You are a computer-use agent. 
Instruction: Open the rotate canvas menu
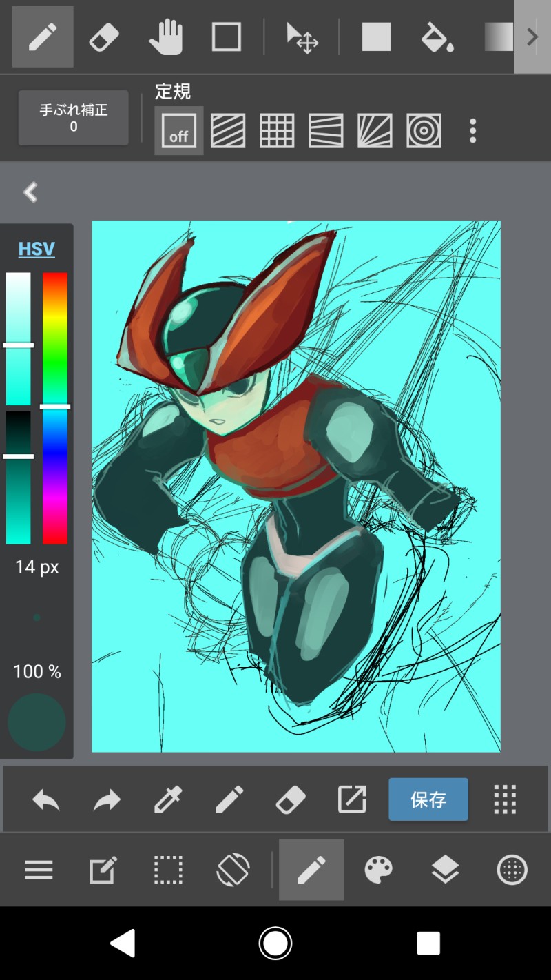(x=233, y=870)
